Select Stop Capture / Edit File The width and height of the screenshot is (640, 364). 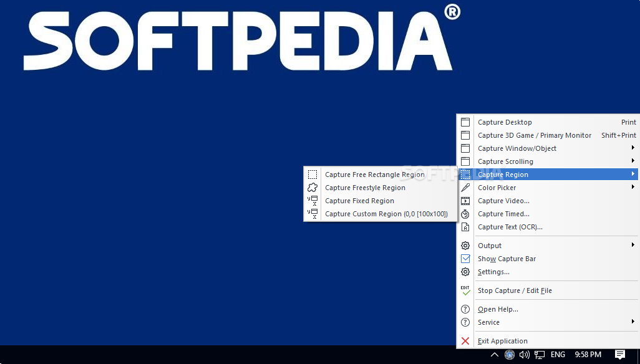tap(548, 290)
